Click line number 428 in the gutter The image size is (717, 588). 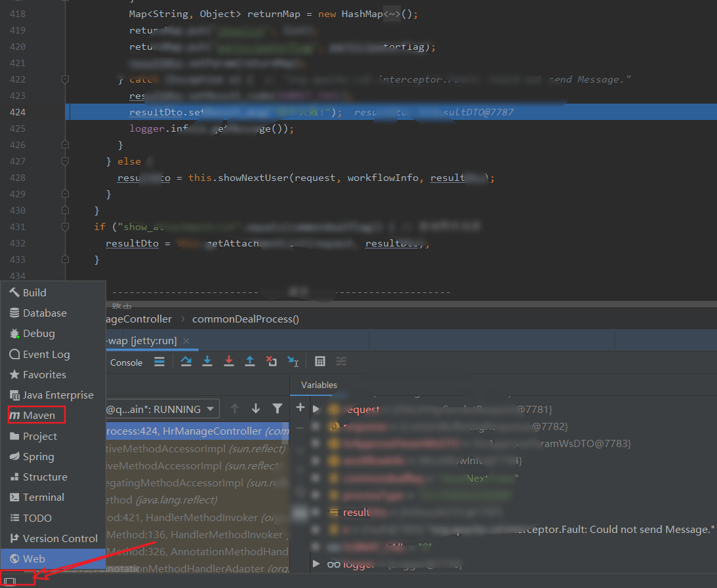point(17,177)
